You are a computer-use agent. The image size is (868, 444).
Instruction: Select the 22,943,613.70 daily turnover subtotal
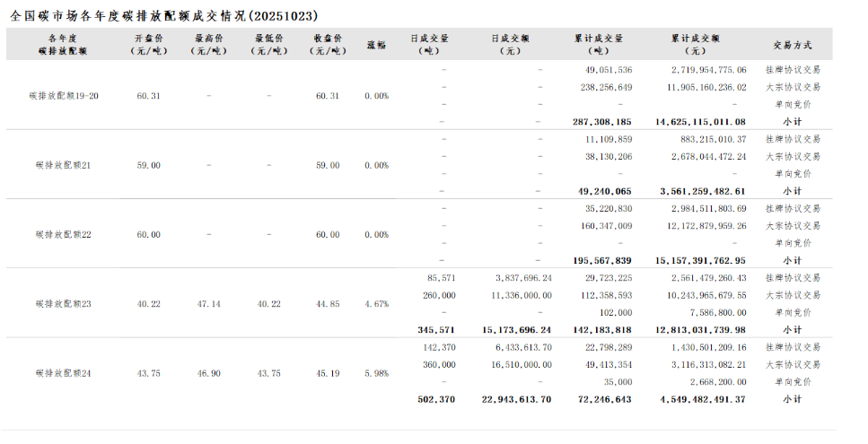(516, 398)
